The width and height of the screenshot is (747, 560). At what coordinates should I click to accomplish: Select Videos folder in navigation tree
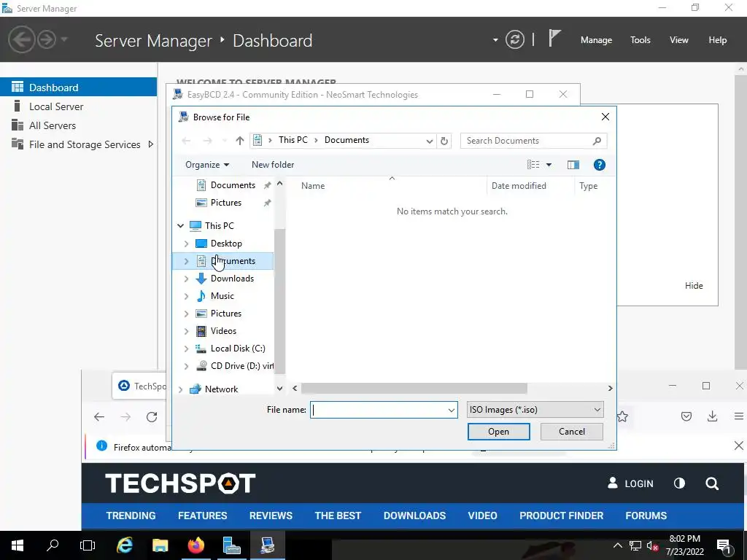(223, 331)
